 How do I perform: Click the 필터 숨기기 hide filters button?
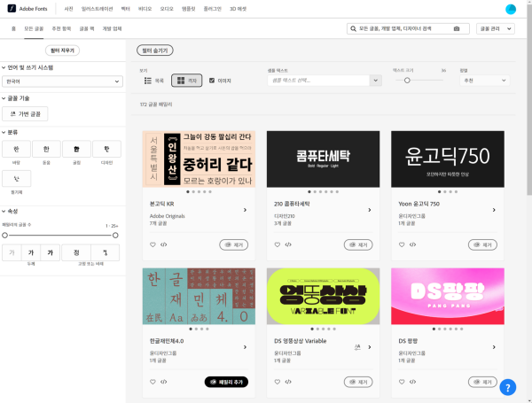pyautogui.click(x=155, y=50)
